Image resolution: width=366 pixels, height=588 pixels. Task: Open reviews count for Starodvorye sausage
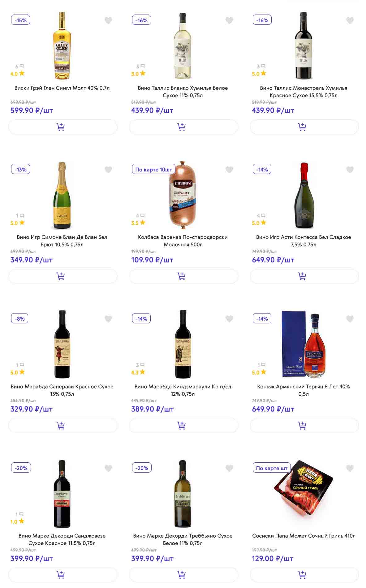[x=140, y=216]
